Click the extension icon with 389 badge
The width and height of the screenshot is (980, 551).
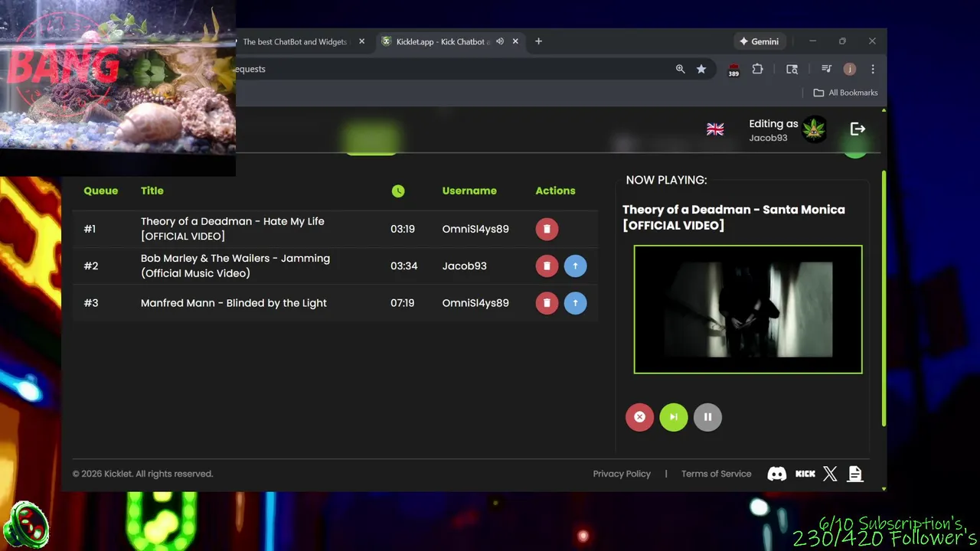(x=733, y=70)
